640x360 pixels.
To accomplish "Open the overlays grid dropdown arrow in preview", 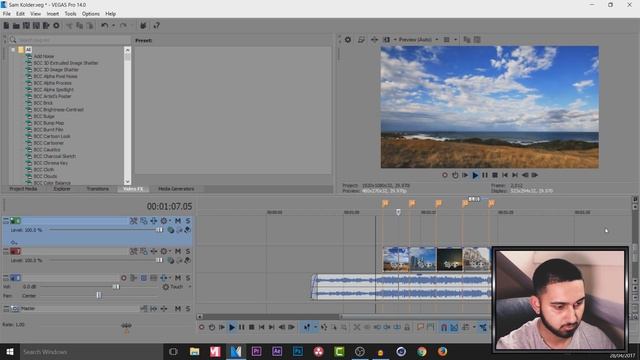I will pos(456,40).
